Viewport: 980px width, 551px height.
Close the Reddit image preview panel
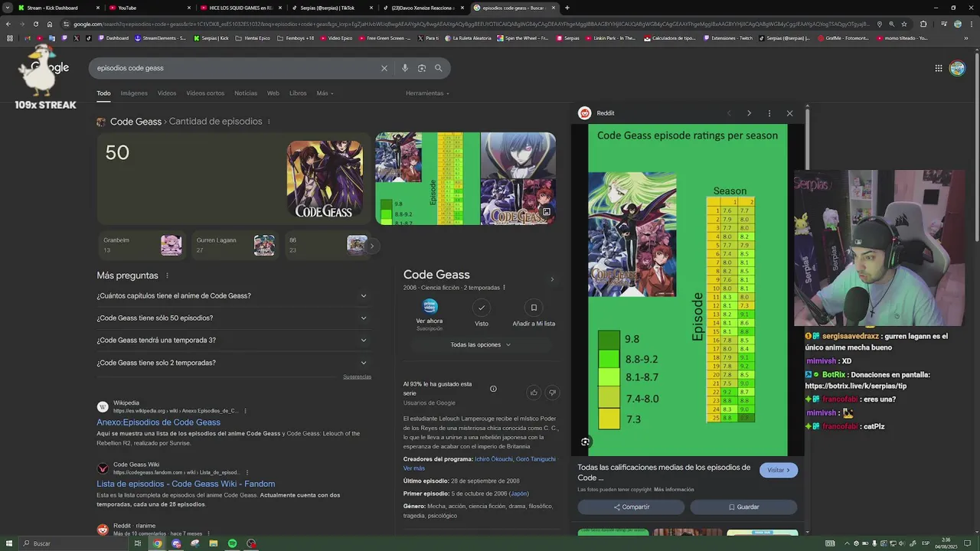click(789, 113)
